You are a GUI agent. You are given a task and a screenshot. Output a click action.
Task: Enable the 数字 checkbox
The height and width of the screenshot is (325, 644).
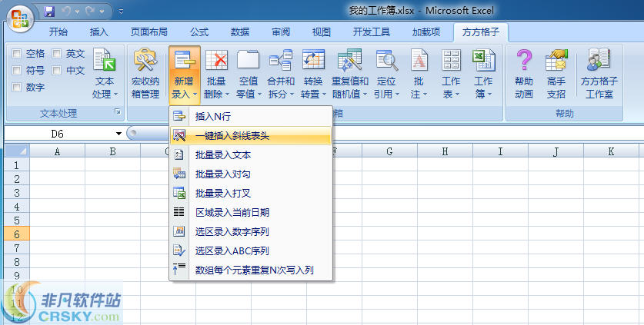[x=17, y=87]
